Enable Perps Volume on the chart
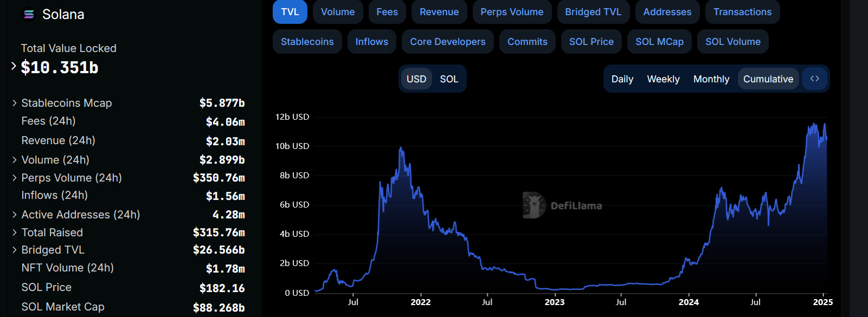Image resolution: width=868 pixels, height=317 pixels. (512, 12)
